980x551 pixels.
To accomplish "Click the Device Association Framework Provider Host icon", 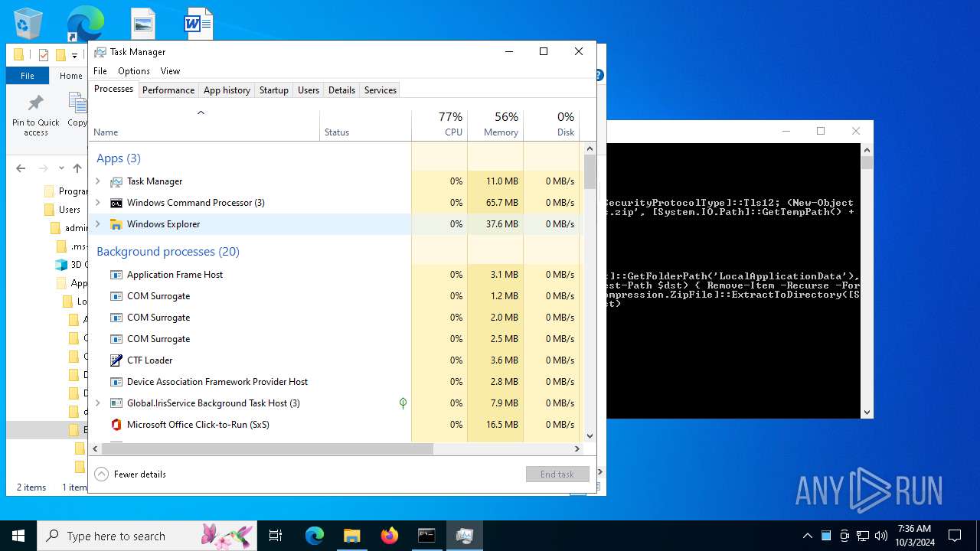I will click(x=116, y=382).
